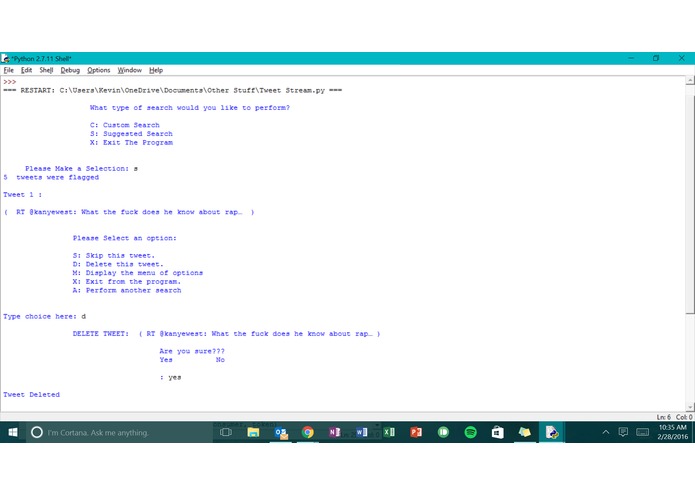Launch Word from taskbar
The width and height of the screenshot is (695, 494).
[362, 432]
